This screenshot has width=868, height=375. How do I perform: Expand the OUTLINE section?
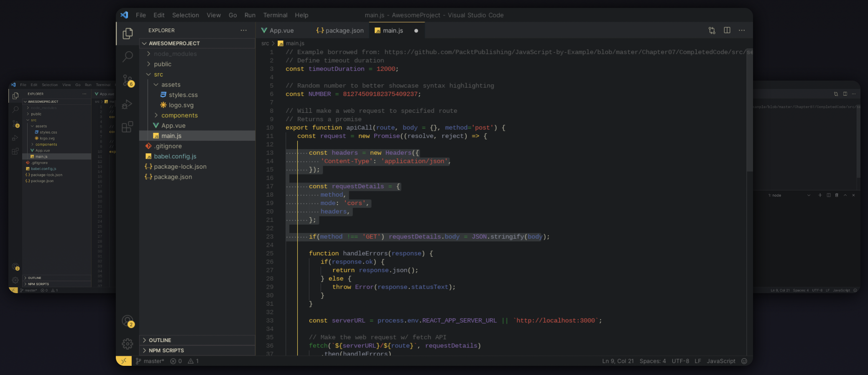pyautogui.click(x=197, y=340)
